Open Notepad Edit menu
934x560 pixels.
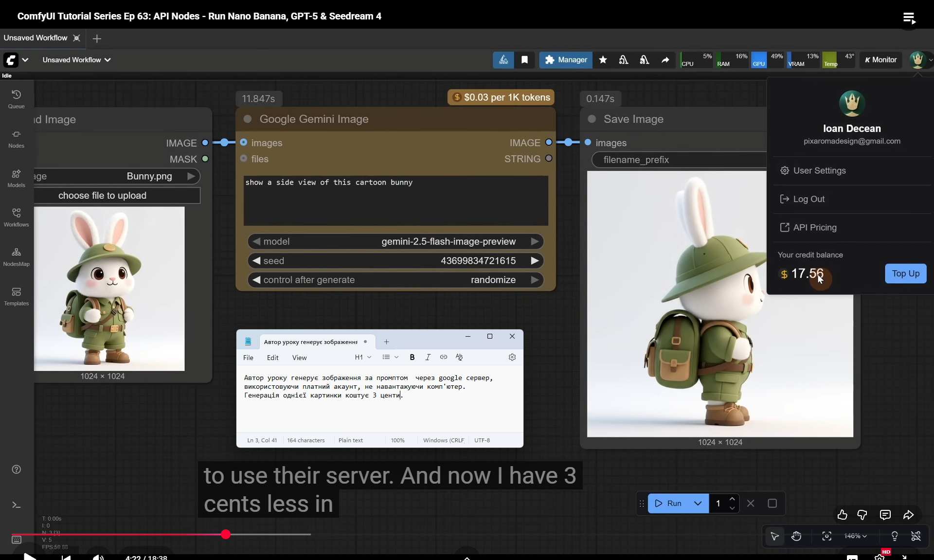[272, 358]
